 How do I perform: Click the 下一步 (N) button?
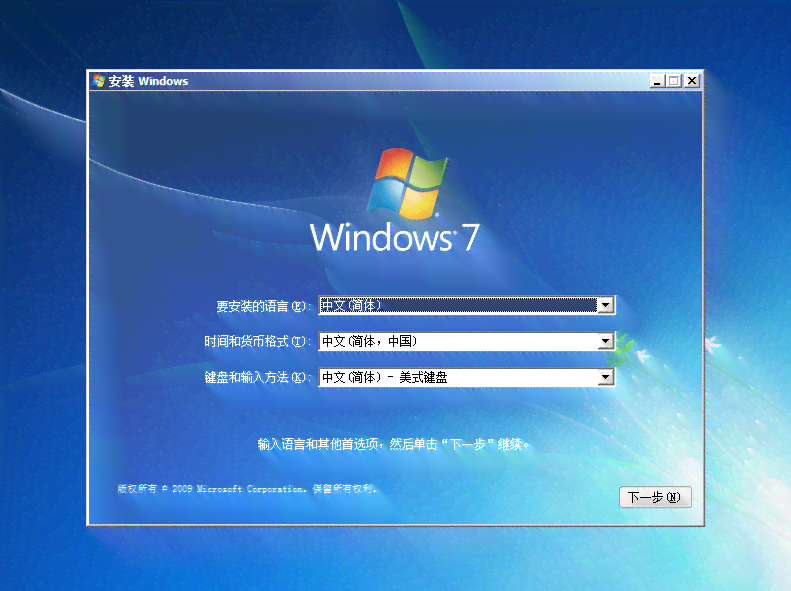pos(655,497)
